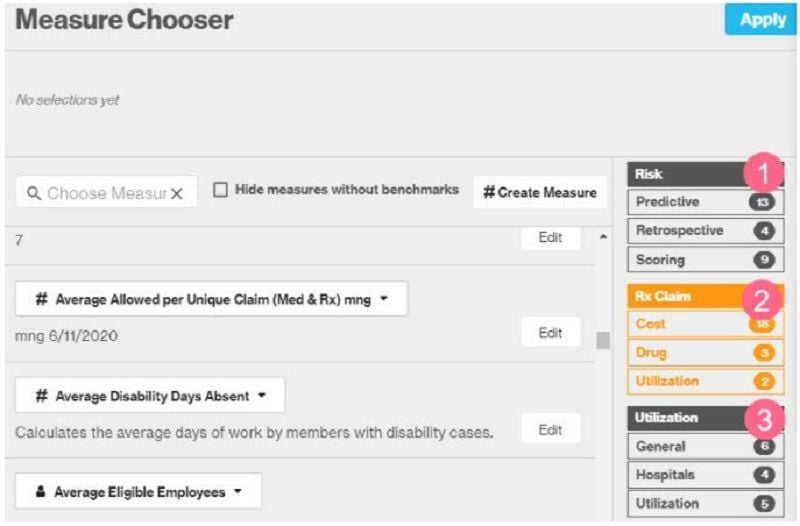This screenshot has width=800, height=526.
Task: Expand Average Disability Days Absent dropdown
Action: tap(262, 396)
